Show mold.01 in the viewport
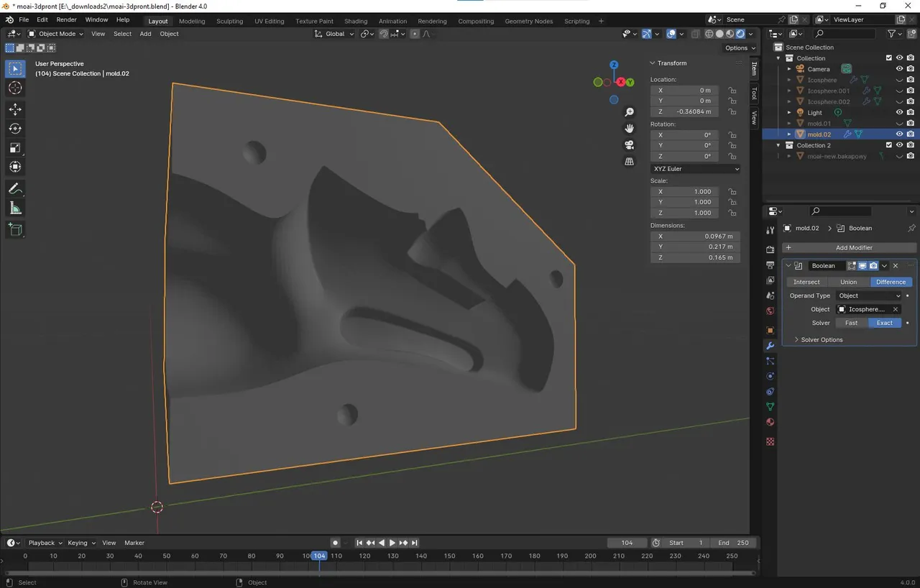Image resolution: width=920 pixels, height=588 pixels. click(x=899, y=123)
